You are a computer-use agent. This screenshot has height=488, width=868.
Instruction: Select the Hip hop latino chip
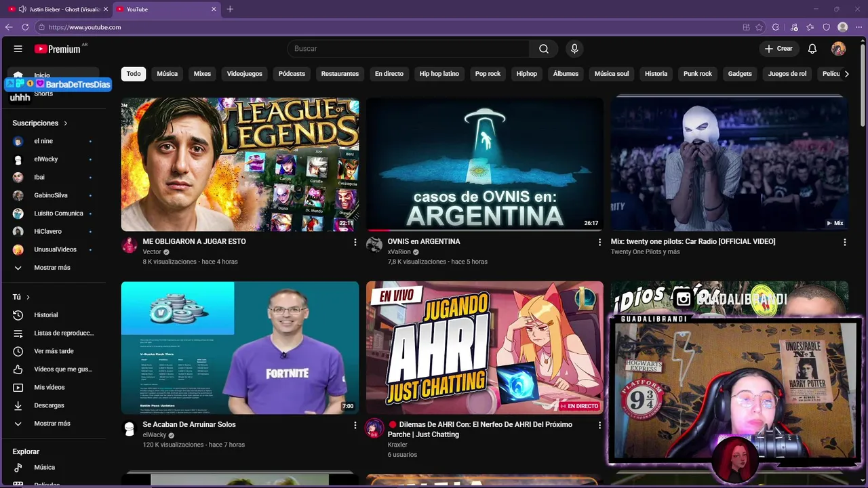[439, 74]
